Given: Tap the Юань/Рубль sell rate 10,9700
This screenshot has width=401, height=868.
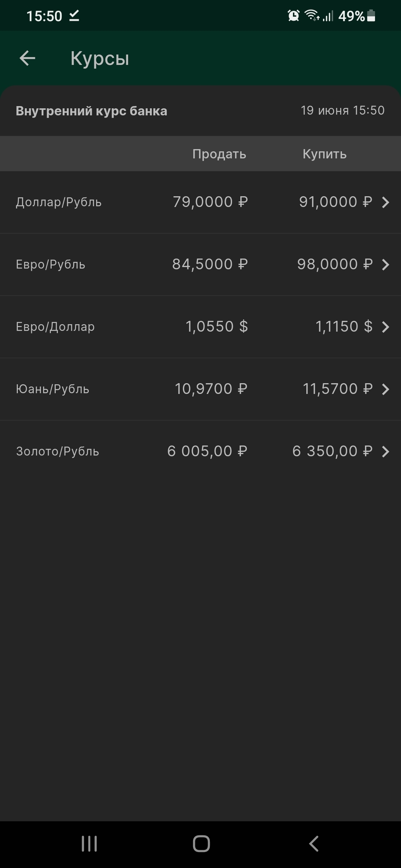Looking at the screenshot, I should coord(211,389).
